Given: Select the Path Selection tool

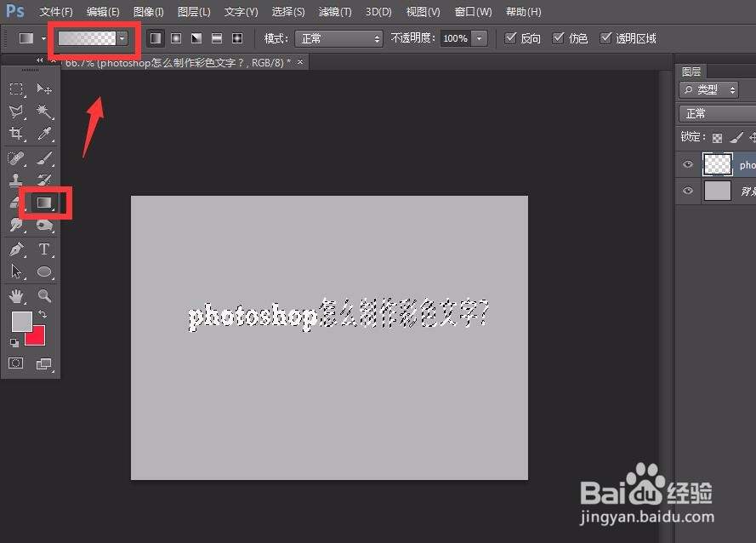Looking at the screenshot, I should [x=16, y=271].
